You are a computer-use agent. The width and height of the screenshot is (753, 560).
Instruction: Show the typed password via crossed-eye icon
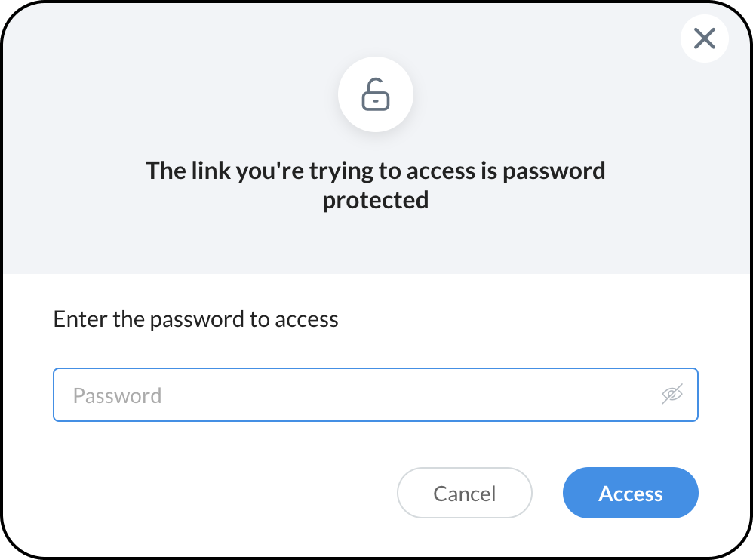pos(672,394)
